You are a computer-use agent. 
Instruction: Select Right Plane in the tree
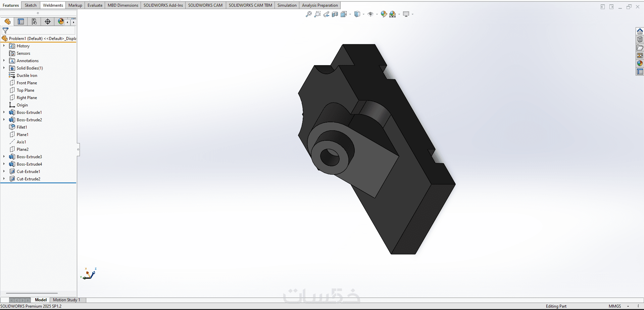tap(23, 98)
